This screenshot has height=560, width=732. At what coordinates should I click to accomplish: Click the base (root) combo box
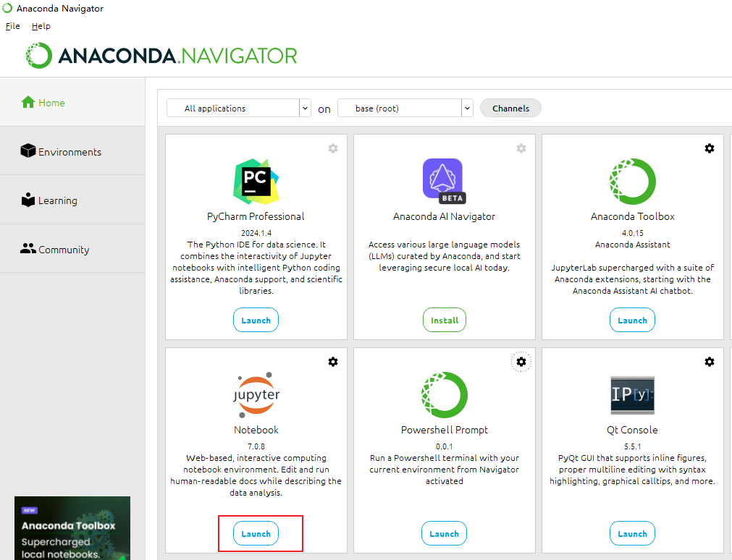(x=405, y=109)
